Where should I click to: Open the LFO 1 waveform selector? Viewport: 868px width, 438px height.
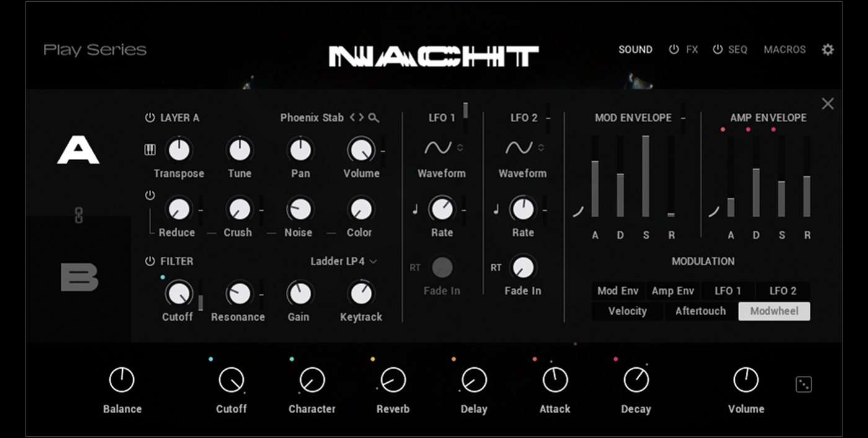pyautogui.click(x=444, y=148)
